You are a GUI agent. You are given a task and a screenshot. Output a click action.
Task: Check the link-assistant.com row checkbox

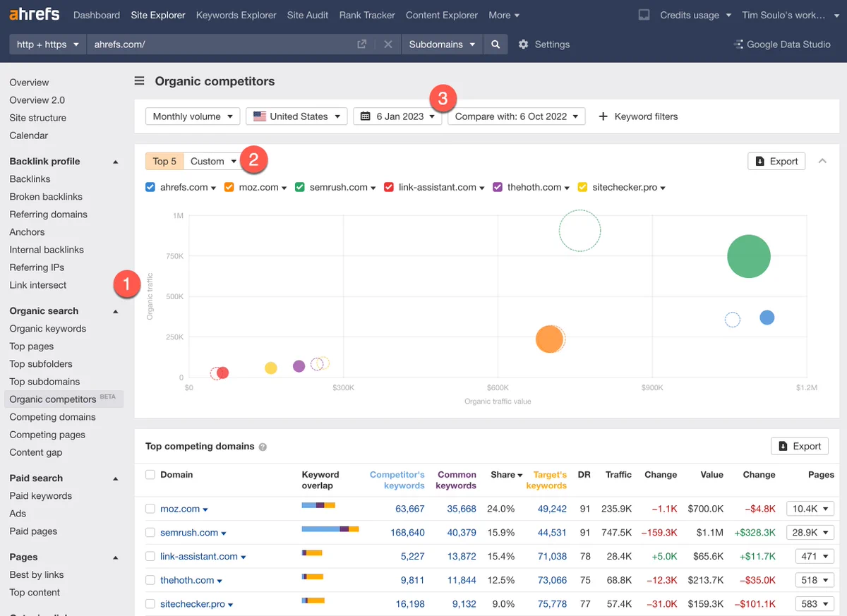(150, 556)
